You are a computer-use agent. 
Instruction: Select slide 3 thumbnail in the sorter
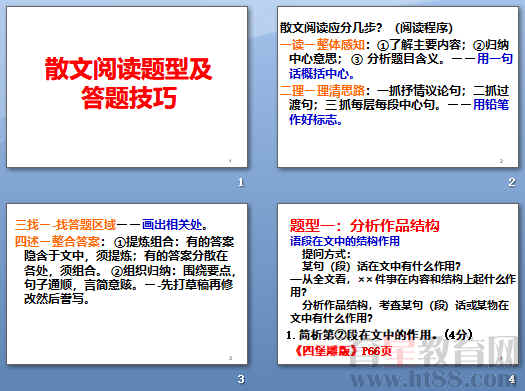point(127,284)
